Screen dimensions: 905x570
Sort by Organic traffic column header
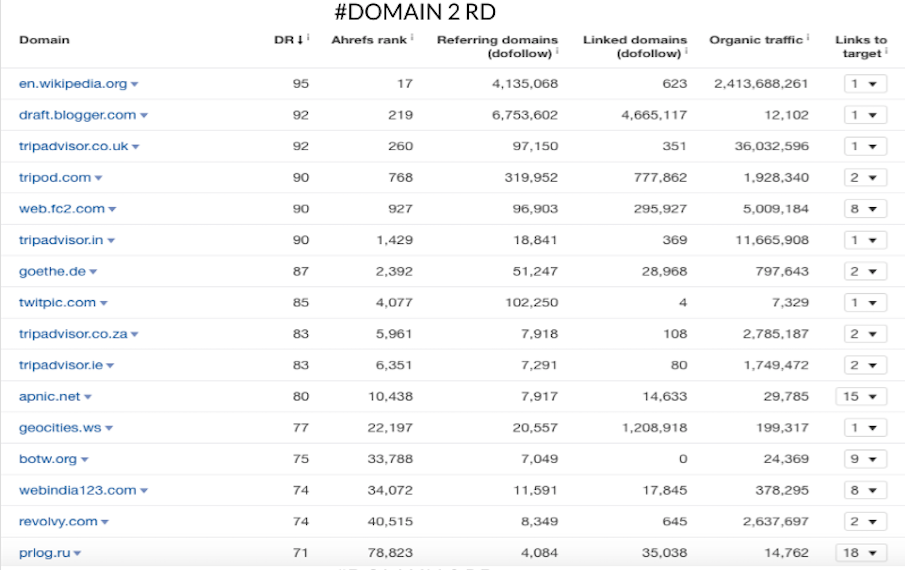pos(755,40)
